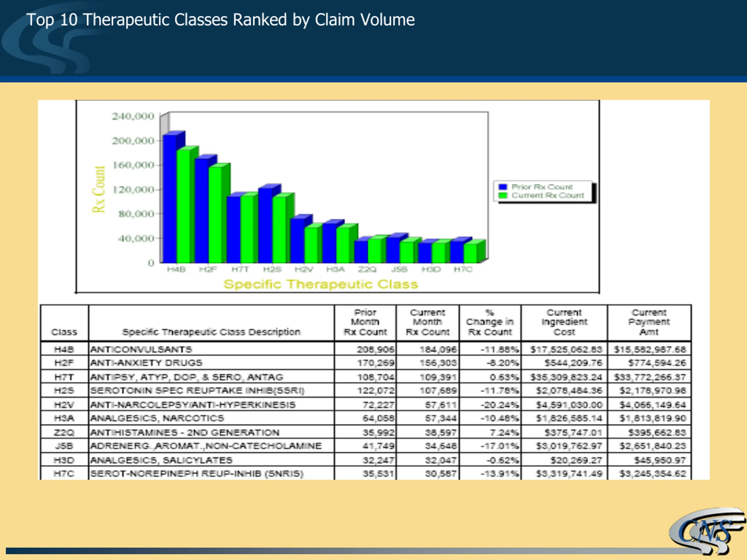Click prior count value 208,906

(376, 349)
